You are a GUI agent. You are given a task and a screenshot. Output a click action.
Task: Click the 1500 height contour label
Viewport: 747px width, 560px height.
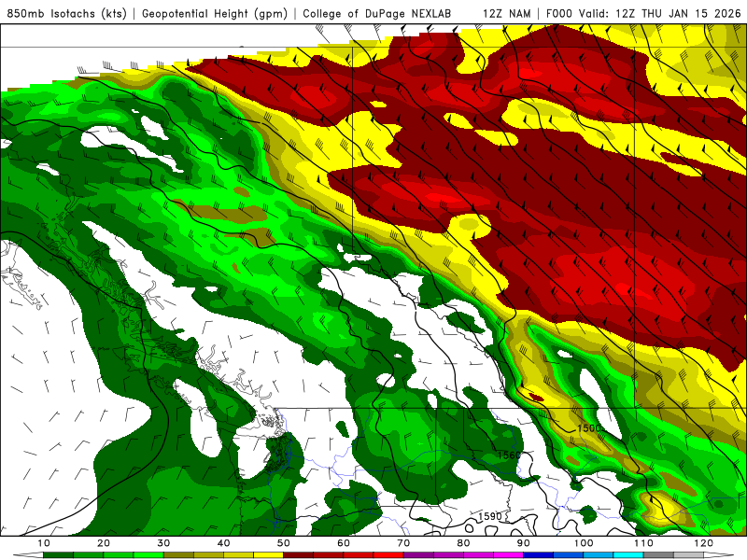(x=589, y=428)
